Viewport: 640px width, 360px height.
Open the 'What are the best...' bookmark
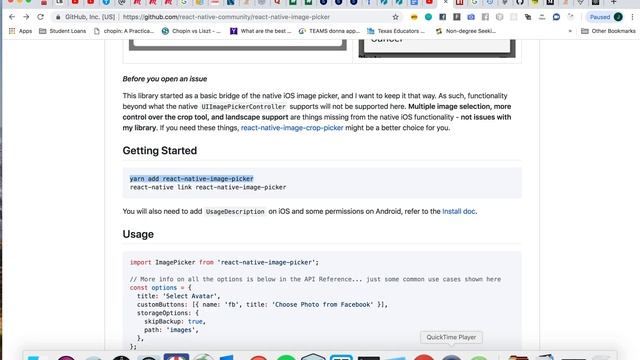[261, 31]
